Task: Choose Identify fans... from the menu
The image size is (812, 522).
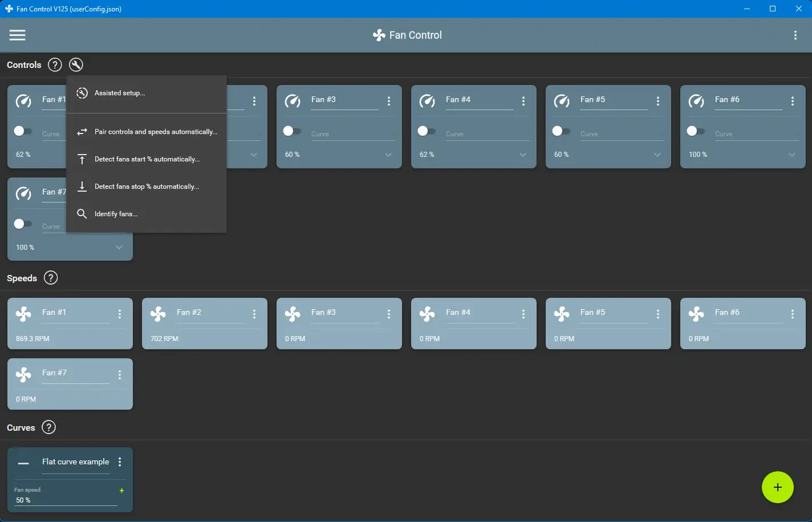Action: 147,214
